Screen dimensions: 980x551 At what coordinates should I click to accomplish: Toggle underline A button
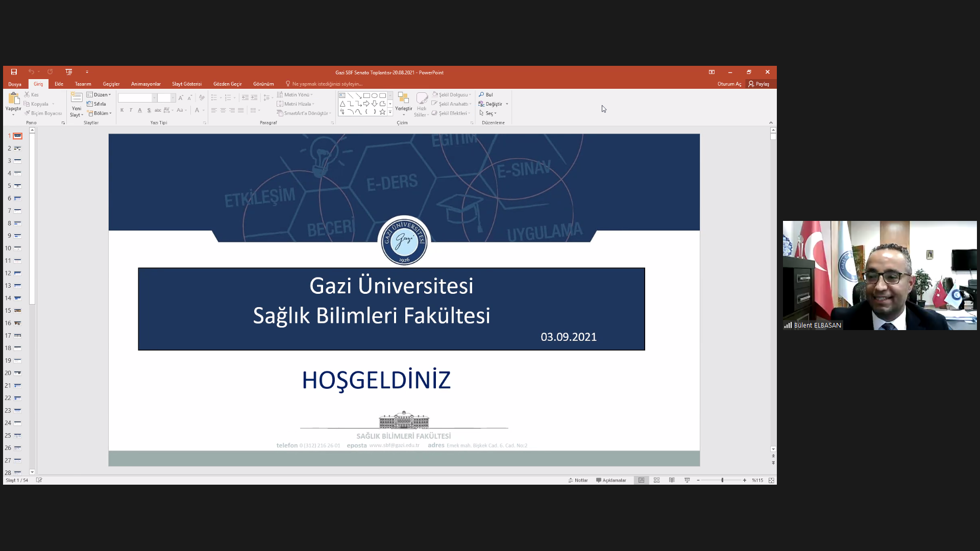click(x=140, y=110)
